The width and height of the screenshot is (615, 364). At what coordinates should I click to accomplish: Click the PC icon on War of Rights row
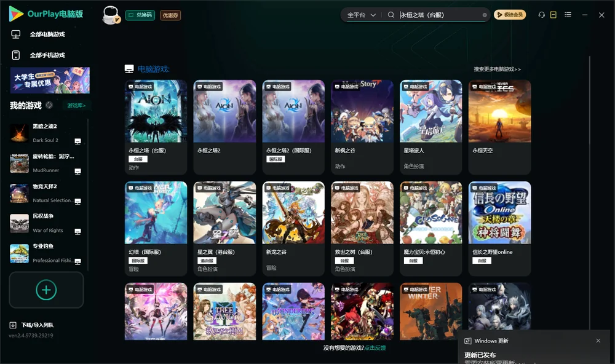click(x=77, y=231)
